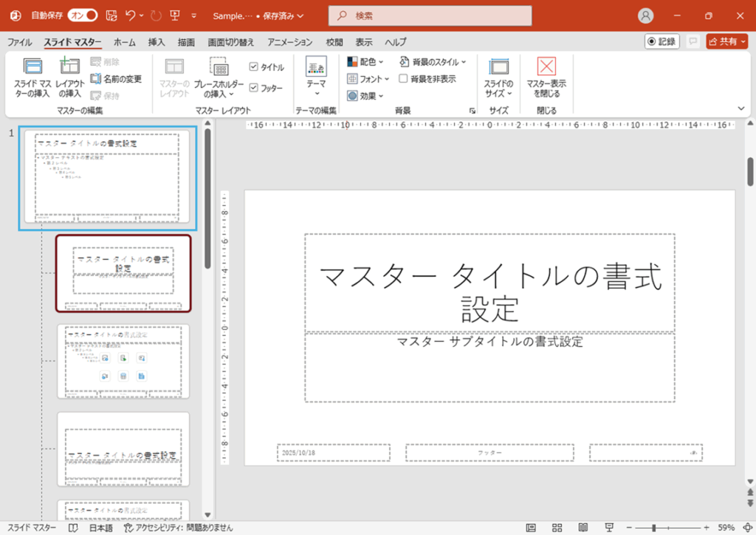
Task: Click the 共有 button
Action: pos(726,41)
